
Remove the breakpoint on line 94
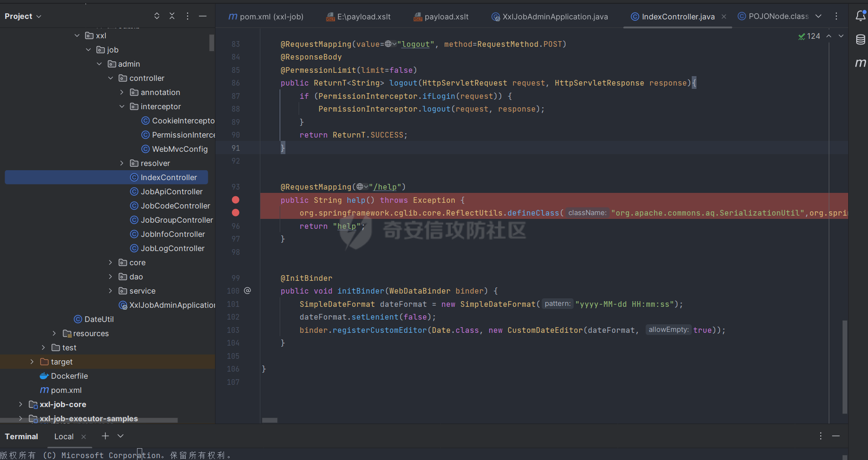pos(235,200)
